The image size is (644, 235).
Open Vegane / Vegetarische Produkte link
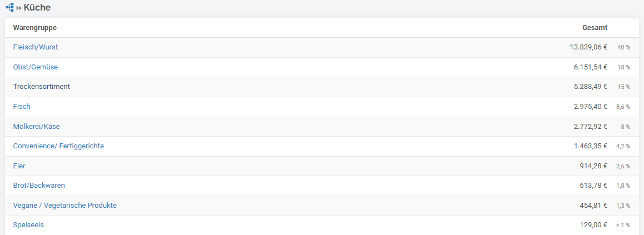[65, 206]
